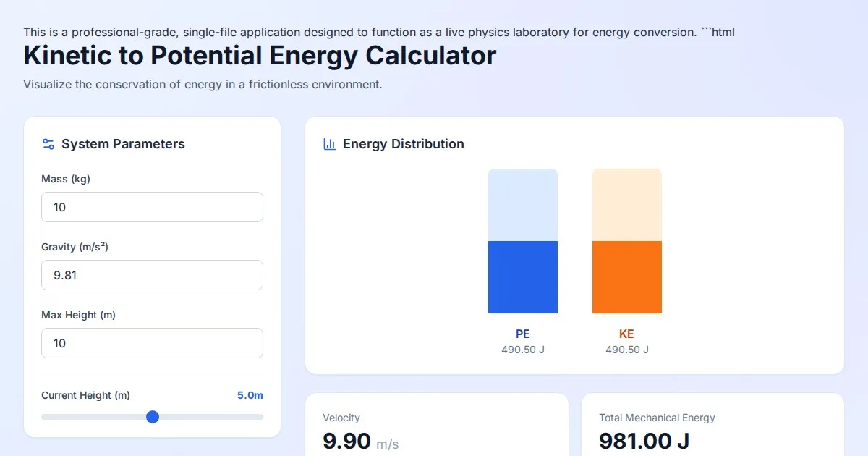Click the light blue unfilled PE bar area
The width and height of the screenshot is (868, 456).
523,205
